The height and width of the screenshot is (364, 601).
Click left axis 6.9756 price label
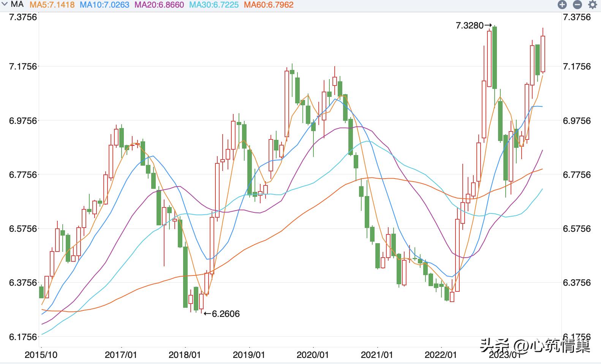pyautogui.click(x=24, y=120)
